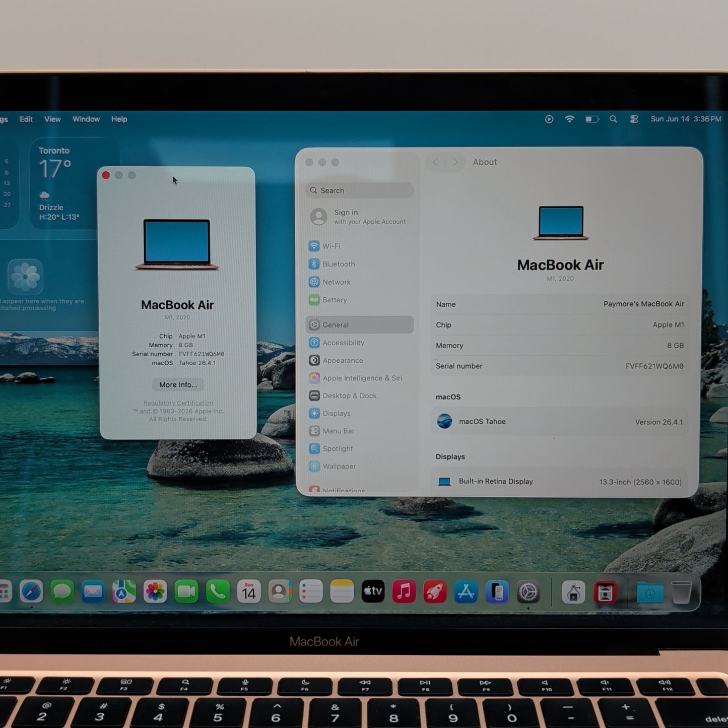Open the Help menu

(119, 119)
